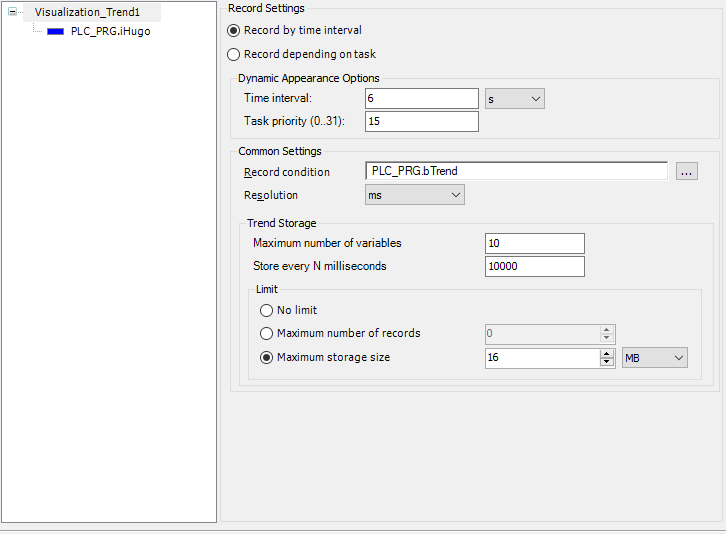Click the Store every N milliseconds label
This screenshot has width=726, height=534.
[319, 266]
